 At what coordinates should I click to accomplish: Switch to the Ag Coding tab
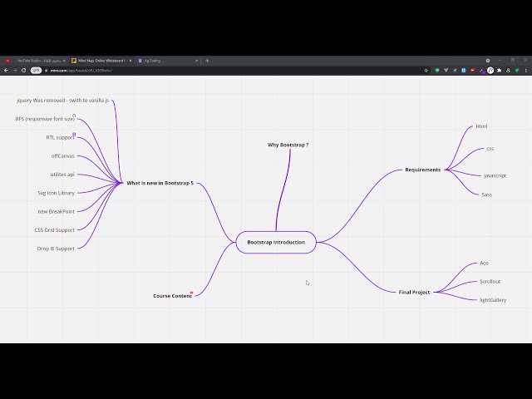[x=168, y=61]
